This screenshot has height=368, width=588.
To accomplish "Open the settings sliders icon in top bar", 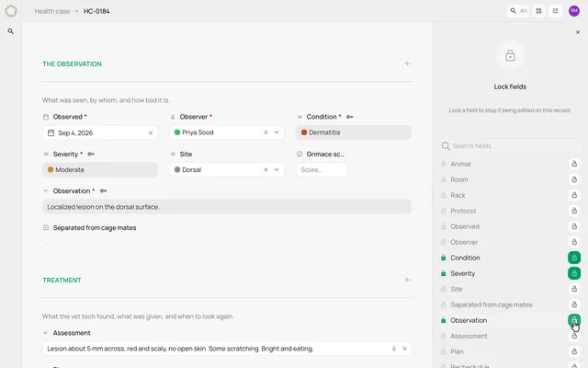I will (555, 11).
